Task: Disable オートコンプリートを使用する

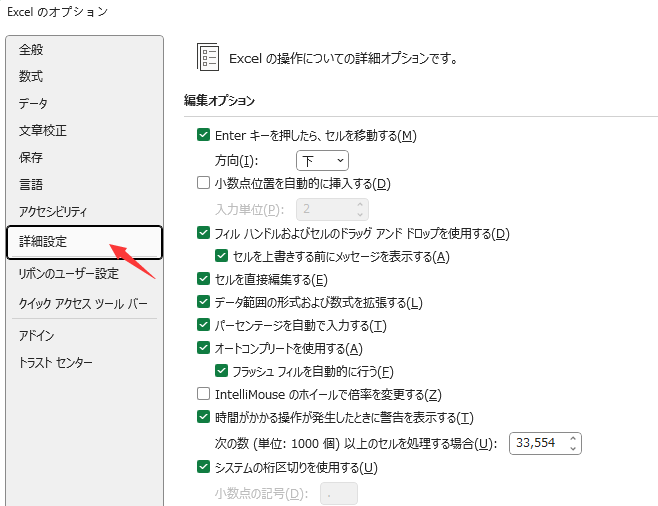Action: 204,347
